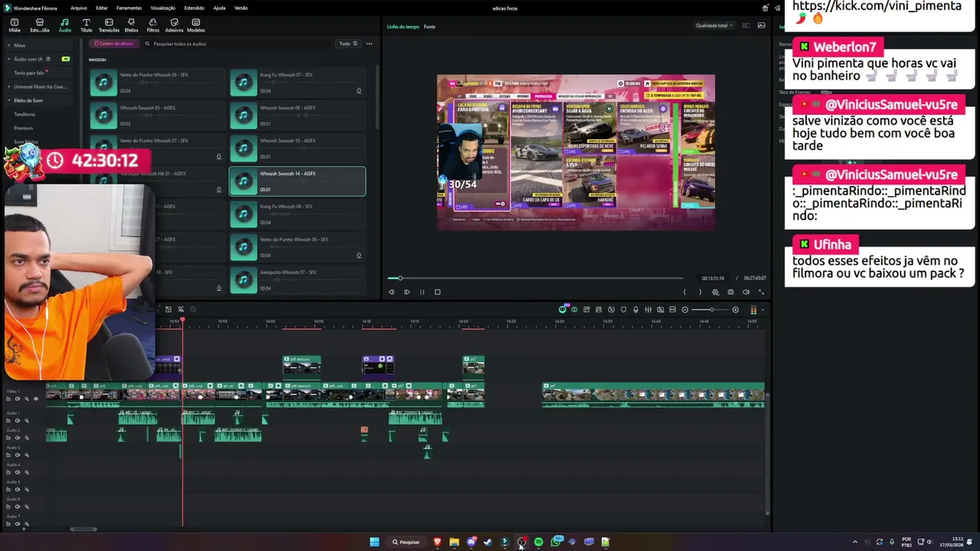Mute the Vídeo 1 track
The width and height of the screenshot is (980, 551).
18,399
